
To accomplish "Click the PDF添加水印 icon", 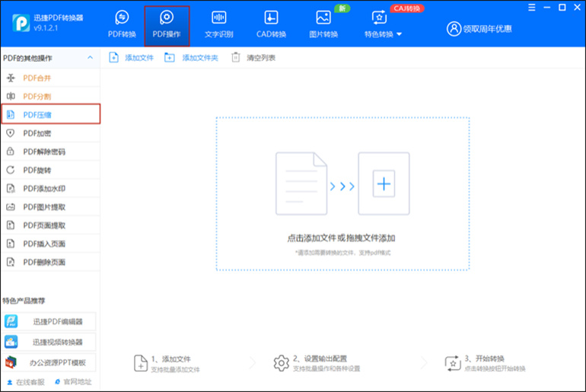I will 11,188.
